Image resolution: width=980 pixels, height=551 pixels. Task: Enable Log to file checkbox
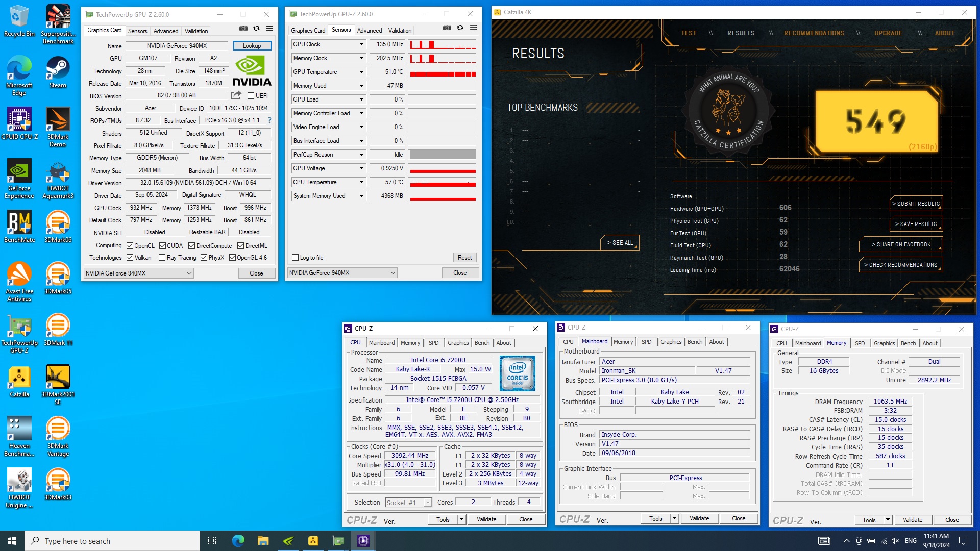pos(295,258)
